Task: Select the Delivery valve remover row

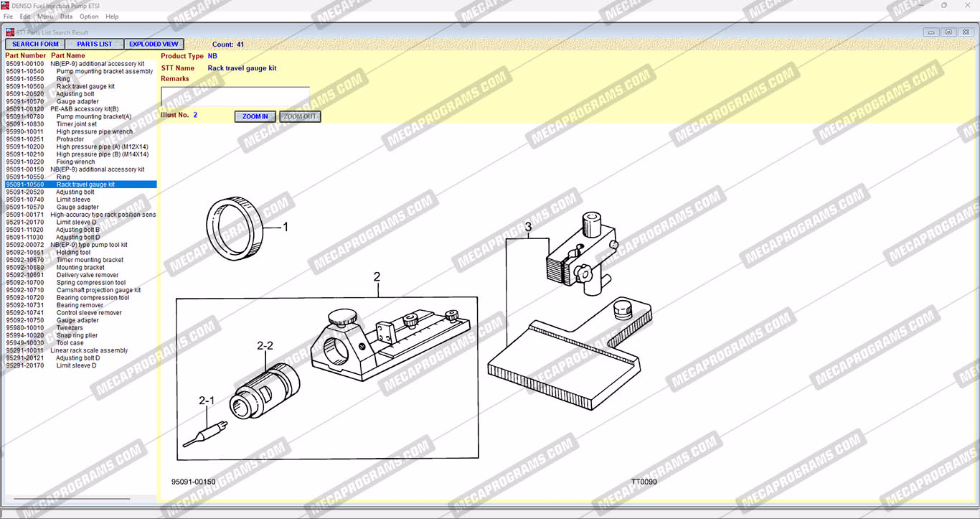Action: pos(88,275)
